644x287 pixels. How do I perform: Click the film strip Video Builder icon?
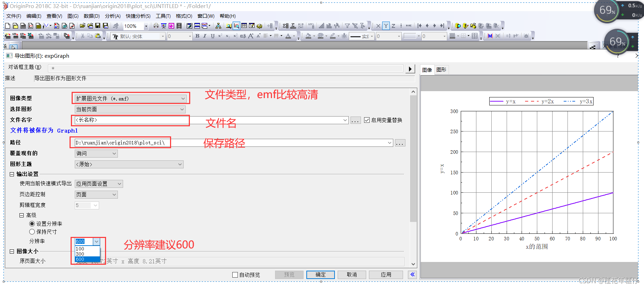[x=179, y=26]
